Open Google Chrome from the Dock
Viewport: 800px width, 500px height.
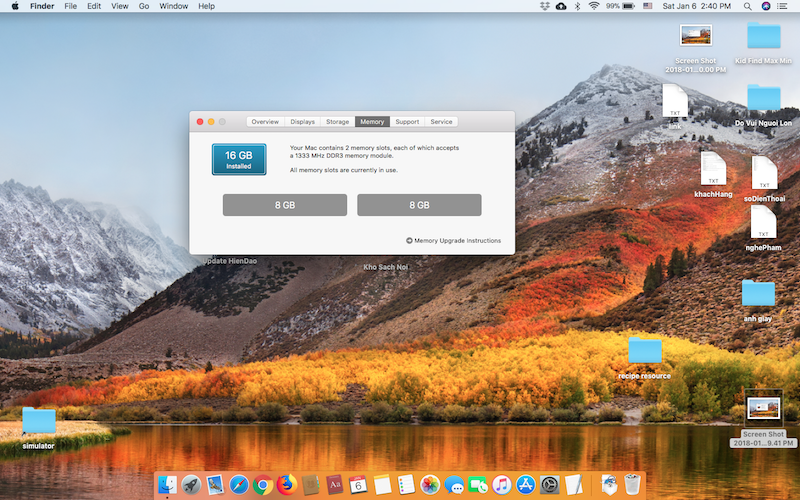point(263,485)
